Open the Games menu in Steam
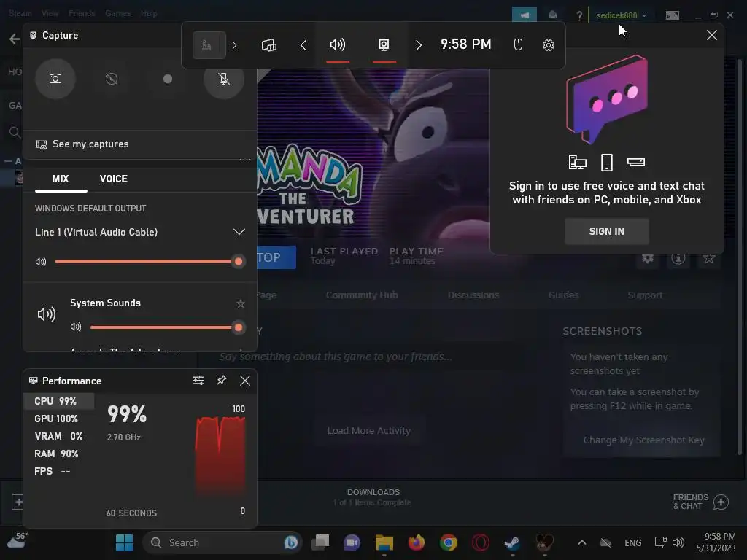The width and height of the screenshot is (747, 560). [117, 13]
